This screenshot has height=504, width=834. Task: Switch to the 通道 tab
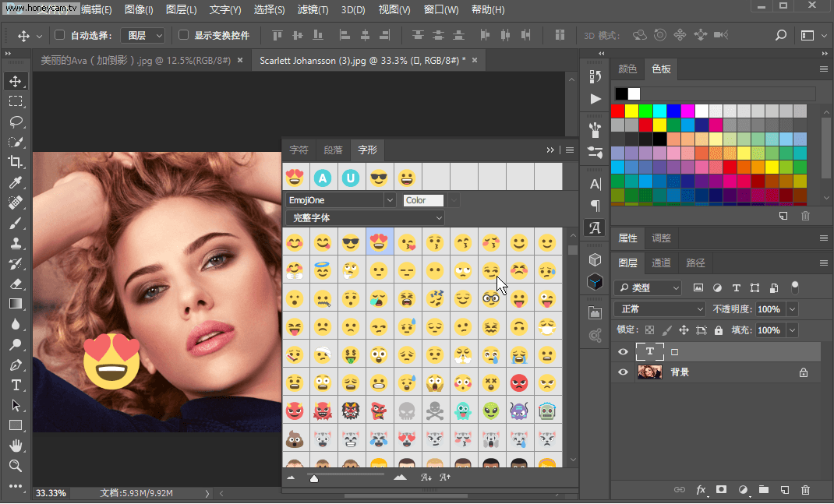pos(660,263)
